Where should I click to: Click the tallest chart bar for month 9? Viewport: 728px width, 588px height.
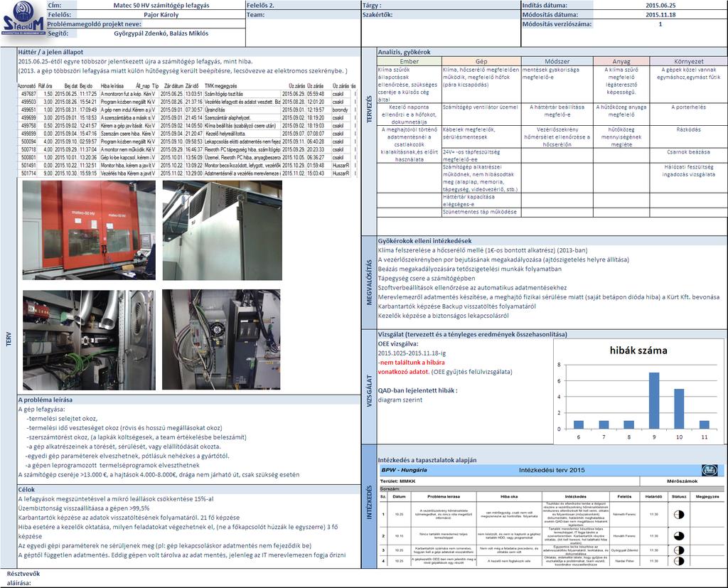click(x=654, y=400)
